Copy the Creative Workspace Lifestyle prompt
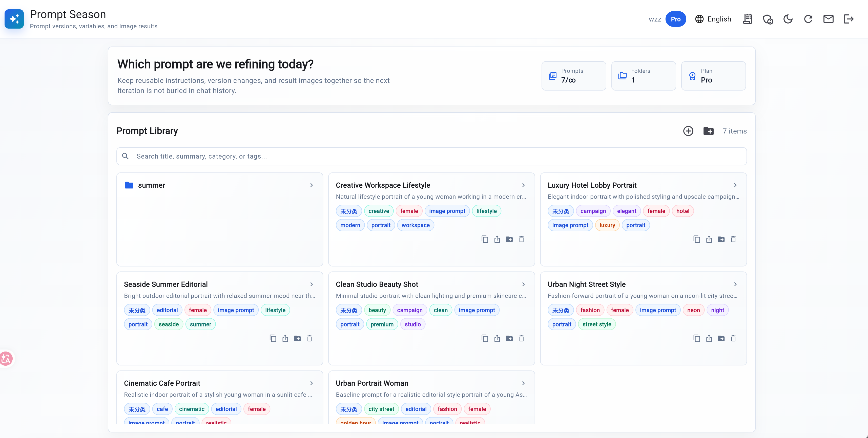868x438 pixels. coord(485,239)
